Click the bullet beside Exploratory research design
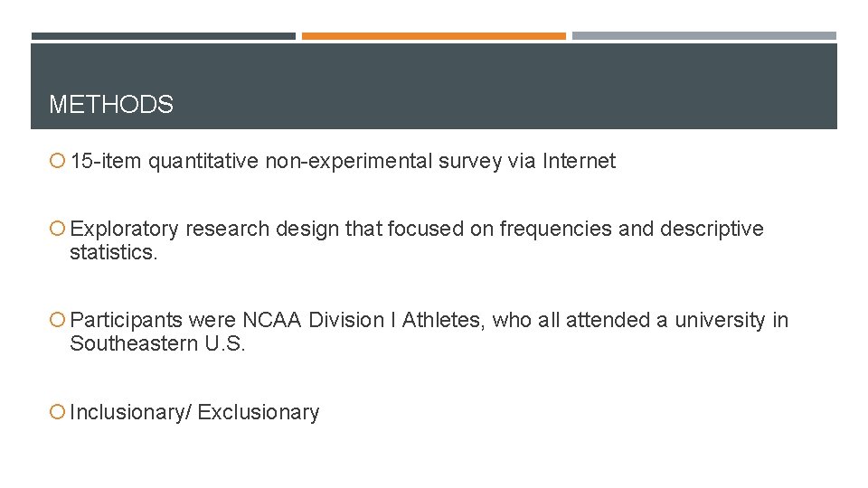This screenshot has height=488, width=868. pyautogui.click(x=57, y=228)
